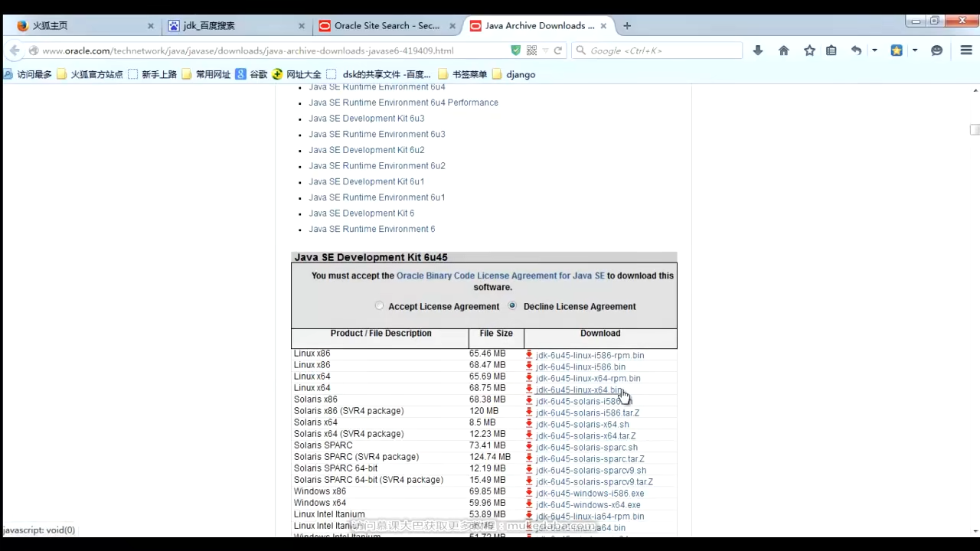Select Accept License Agreement radio button
980x551 pixels.
coord(379,305)
